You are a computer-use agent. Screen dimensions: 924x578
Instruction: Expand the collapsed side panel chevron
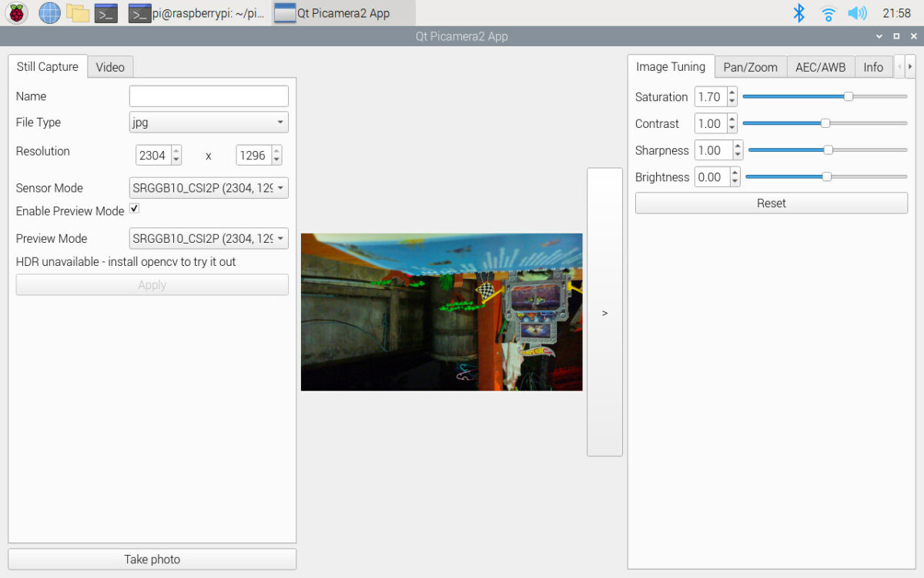tap(604, 312)
